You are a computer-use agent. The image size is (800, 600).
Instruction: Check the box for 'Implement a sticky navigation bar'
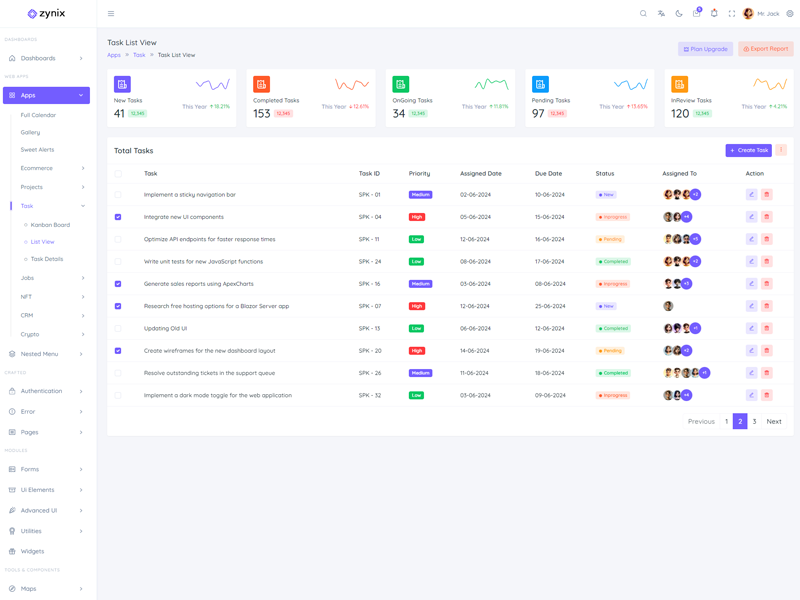click(118, 195)
